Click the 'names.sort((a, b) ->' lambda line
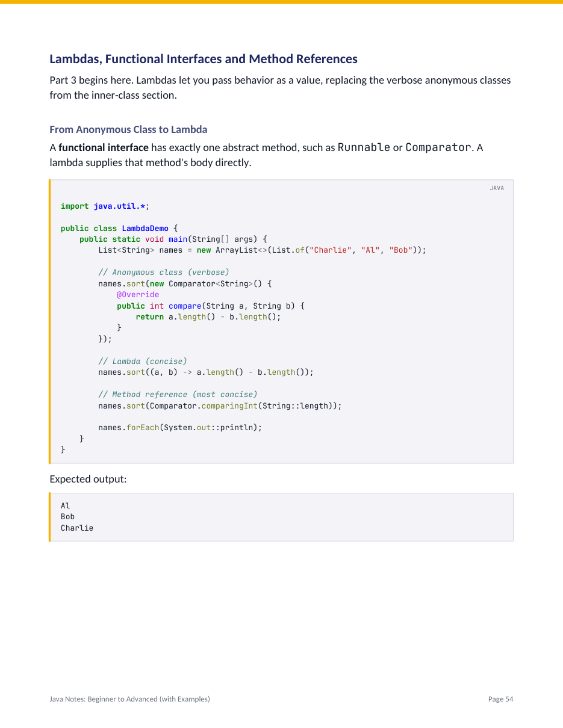 pyautogui.click(x=206, y=372)
